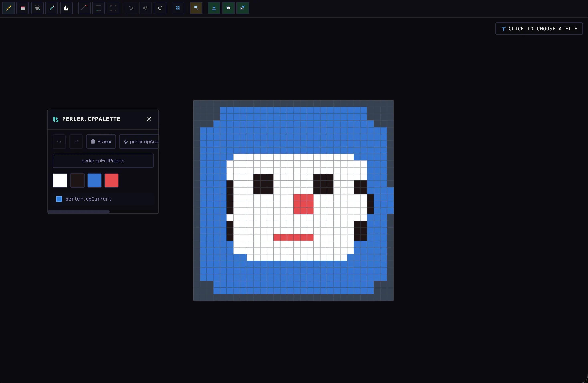Click the perler.cpCurrent color indicator
The height and width of the screenshot is (383, 588).
coord(59,199)
